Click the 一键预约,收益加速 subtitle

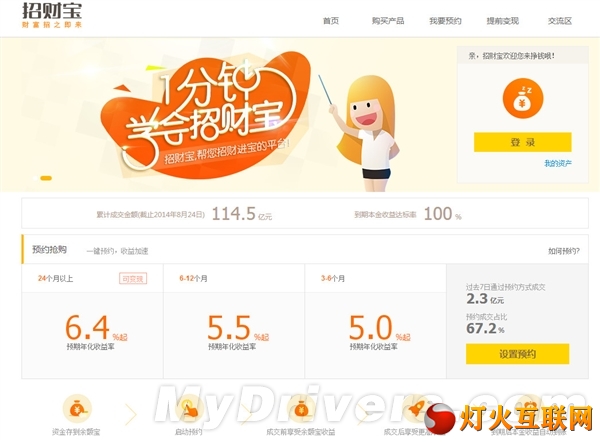coord(117,251)
